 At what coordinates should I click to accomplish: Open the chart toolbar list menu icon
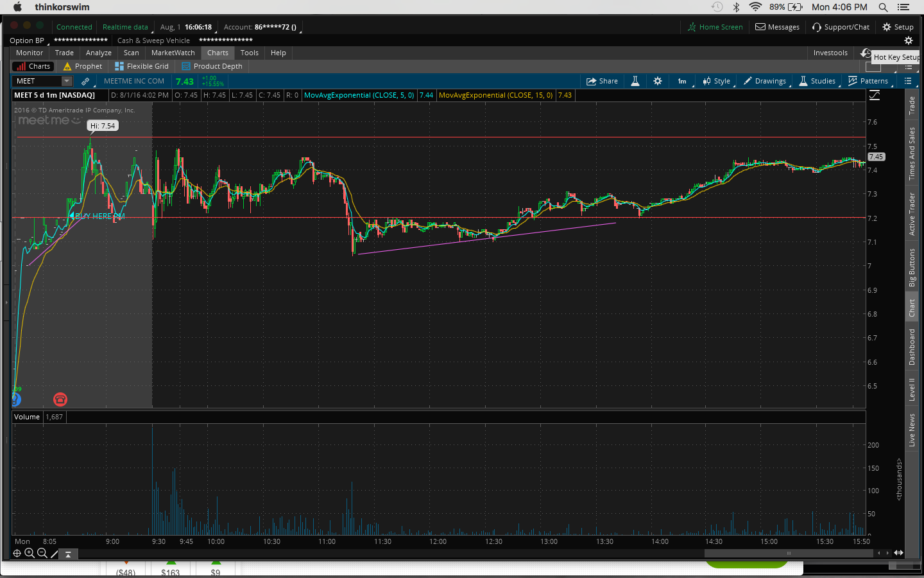click(908, 81)
